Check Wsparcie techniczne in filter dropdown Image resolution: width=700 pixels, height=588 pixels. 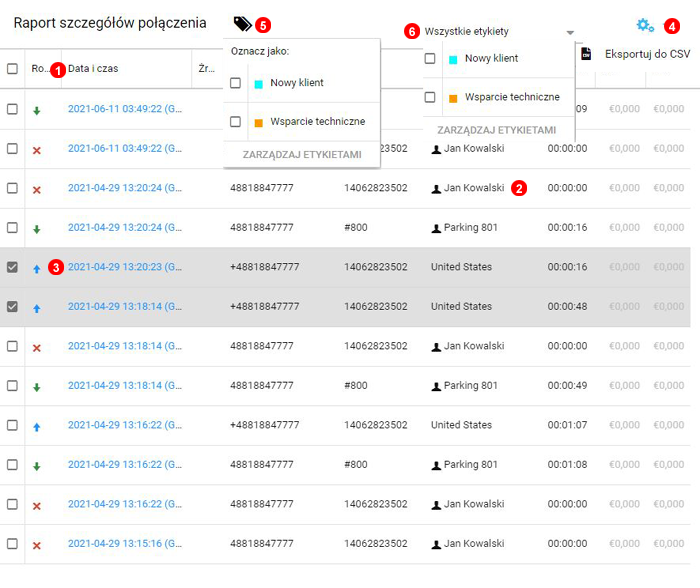tap(430, 97)
